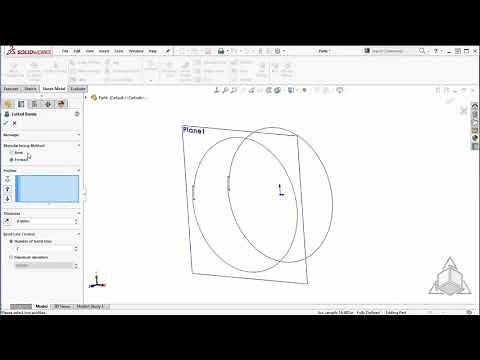480x360 pixels.
Task: Open the File menu
Action: click(x=65, y=51)
